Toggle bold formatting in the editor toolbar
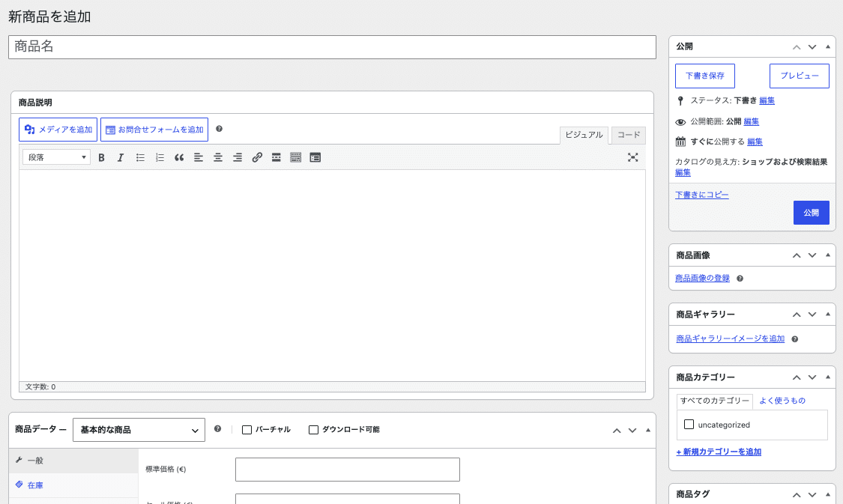The height and width of the screenshot is (504, 843). pos(101,157)
